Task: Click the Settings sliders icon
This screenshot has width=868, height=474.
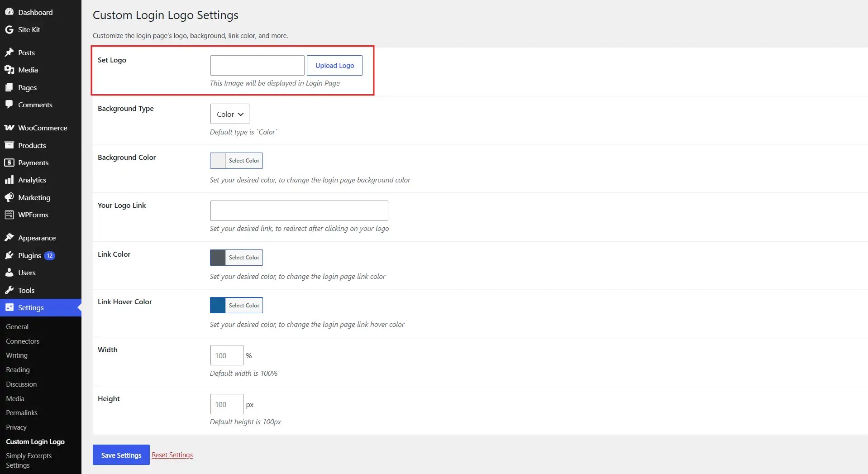Action: (9, 307)
